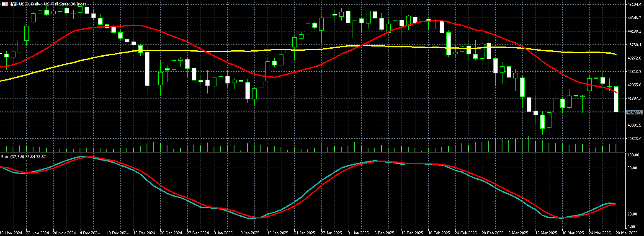Click the 80.00 stochastic level label
This screenshot has height=236, width=644.
click(x=632, y=168)
